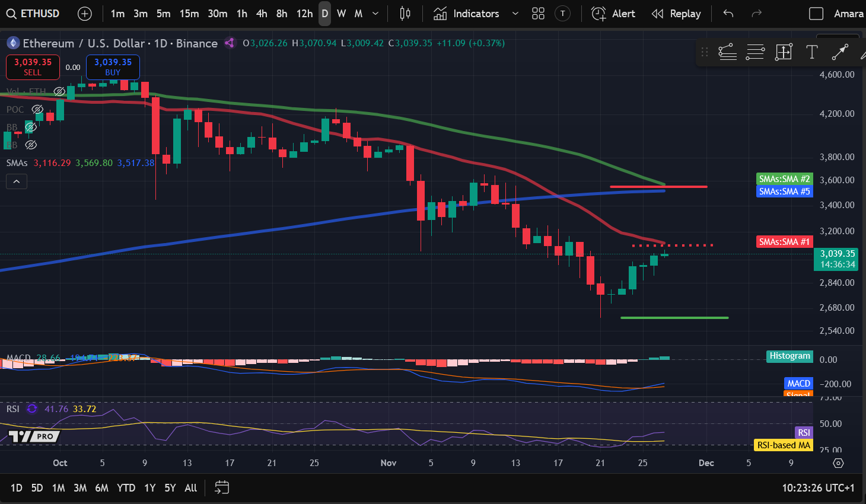866x504 pixels.
Task: Show the hidden BB indicator
Action: click(x=30, y=127)
